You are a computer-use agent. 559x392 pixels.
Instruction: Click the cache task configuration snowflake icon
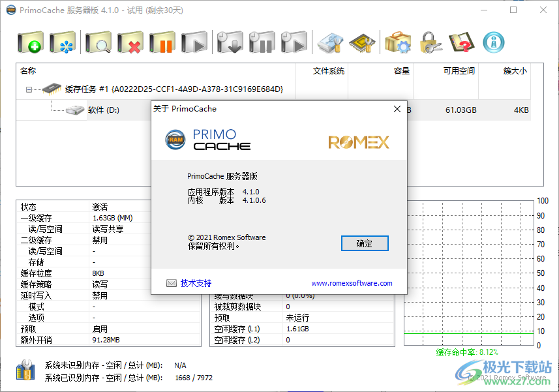click(x=63, y=42)
